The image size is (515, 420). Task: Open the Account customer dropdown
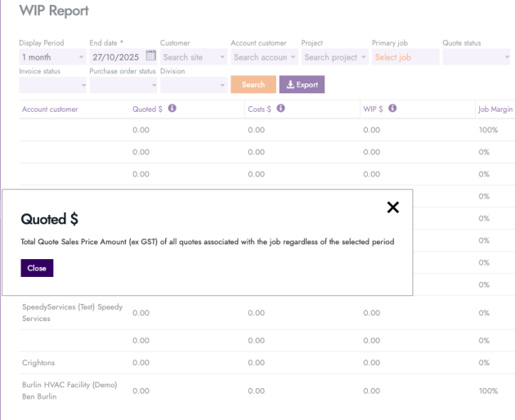263,57
